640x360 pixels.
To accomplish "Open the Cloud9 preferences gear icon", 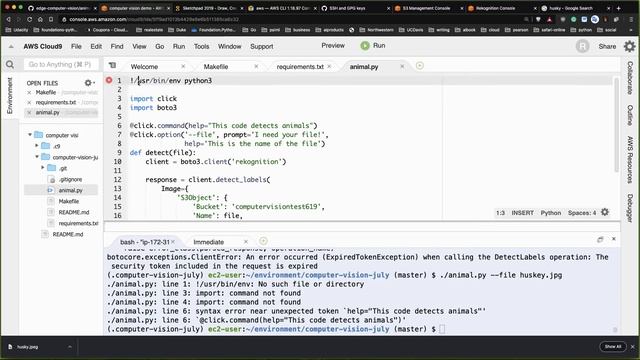I will pyautogui.click(x=629, y=47).
